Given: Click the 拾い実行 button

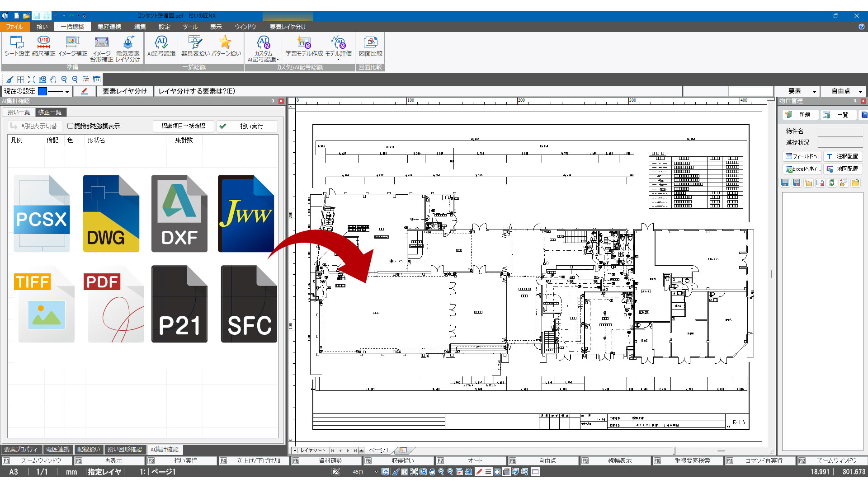Looking at the screenshot, I should pyautogui.click(x=247, y=126).
